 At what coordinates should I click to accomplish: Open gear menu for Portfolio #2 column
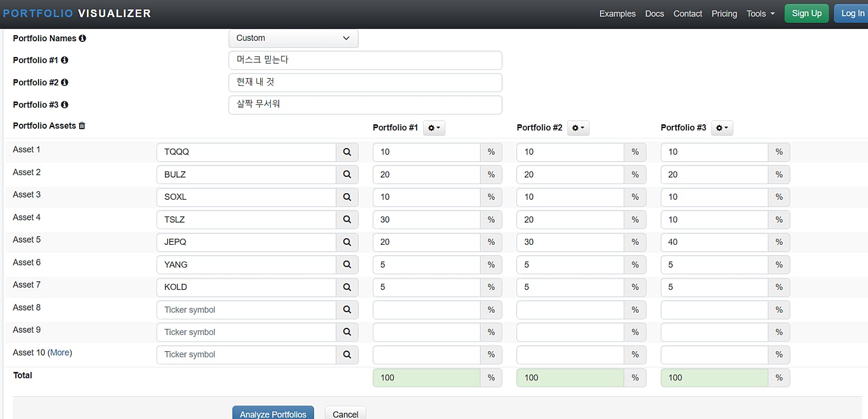(x=578, y=128)
